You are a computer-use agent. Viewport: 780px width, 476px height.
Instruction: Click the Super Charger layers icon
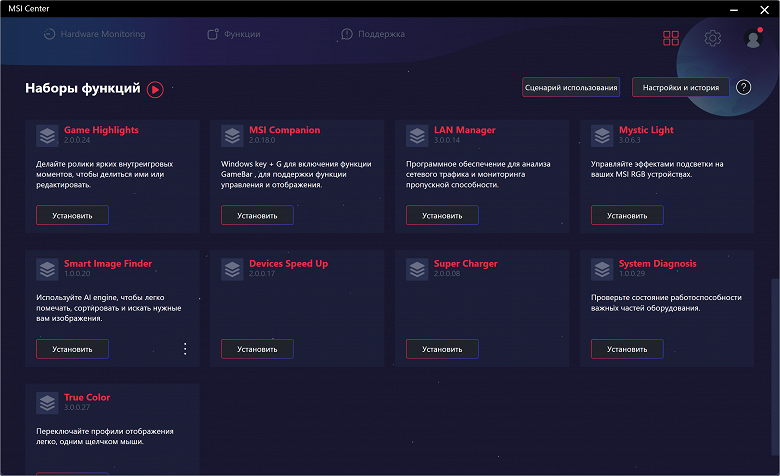417,269
